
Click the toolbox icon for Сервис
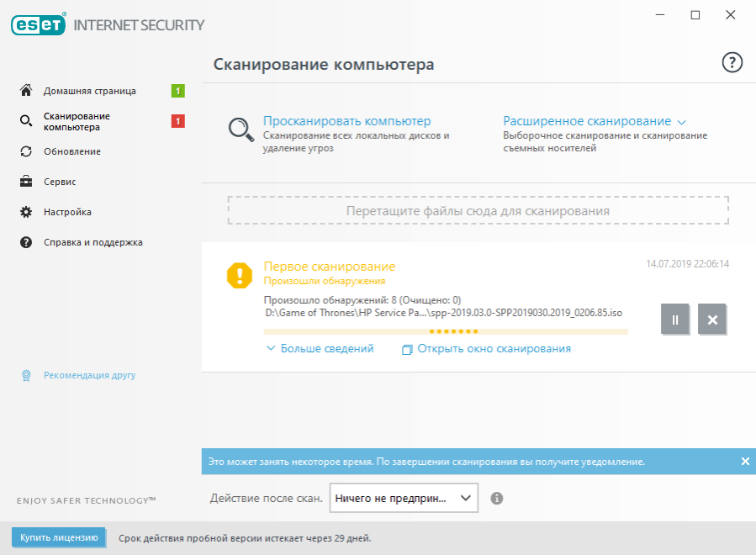(26, 182)
